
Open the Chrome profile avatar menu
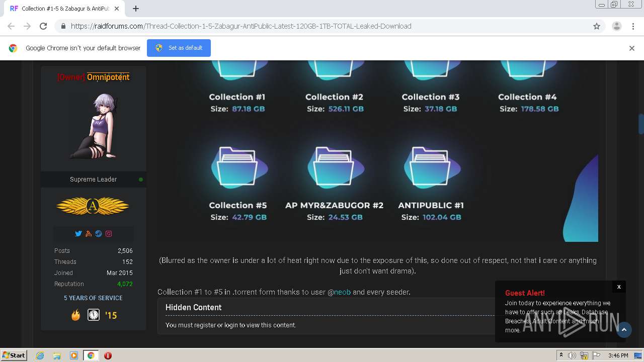point(616,26)
